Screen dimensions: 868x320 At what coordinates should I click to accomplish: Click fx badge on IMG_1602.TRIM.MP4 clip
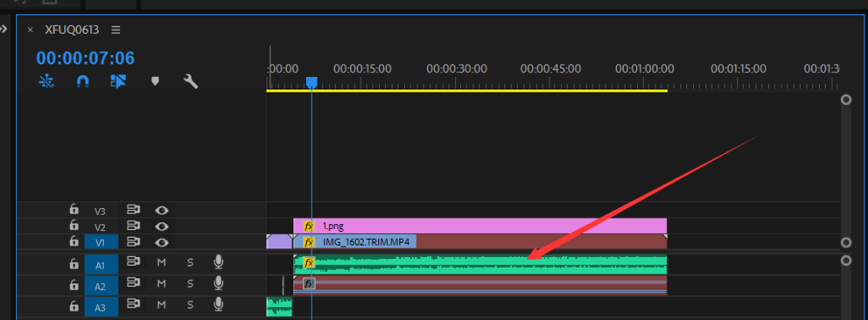[x=309, y=241]
